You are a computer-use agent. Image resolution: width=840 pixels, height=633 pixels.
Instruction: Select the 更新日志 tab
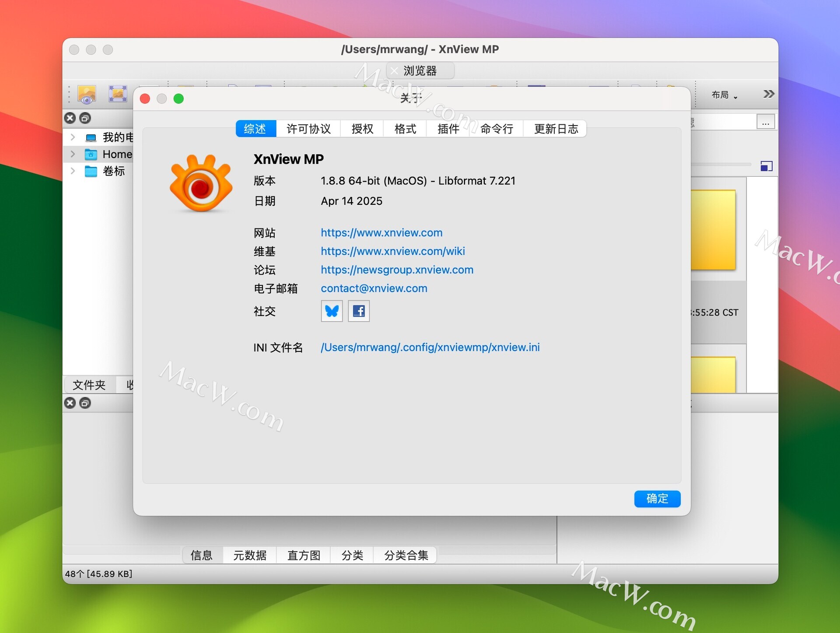(x=556, y=129)
